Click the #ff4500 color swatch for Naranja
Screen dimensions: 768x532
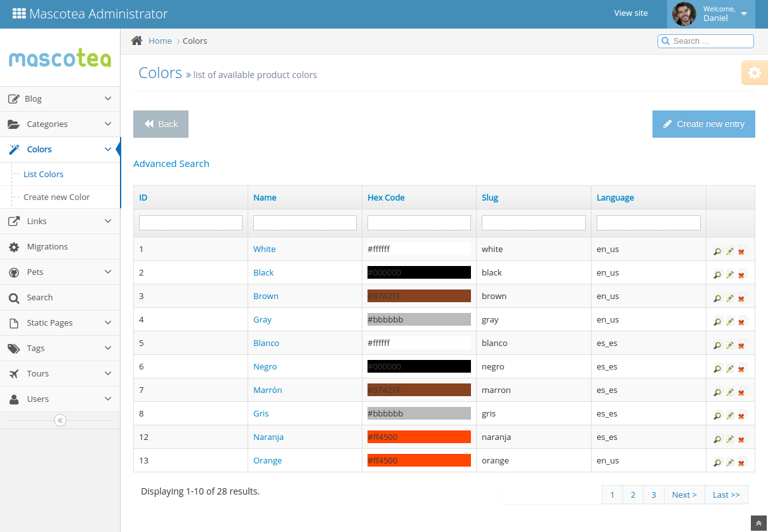tap(418, 437)
